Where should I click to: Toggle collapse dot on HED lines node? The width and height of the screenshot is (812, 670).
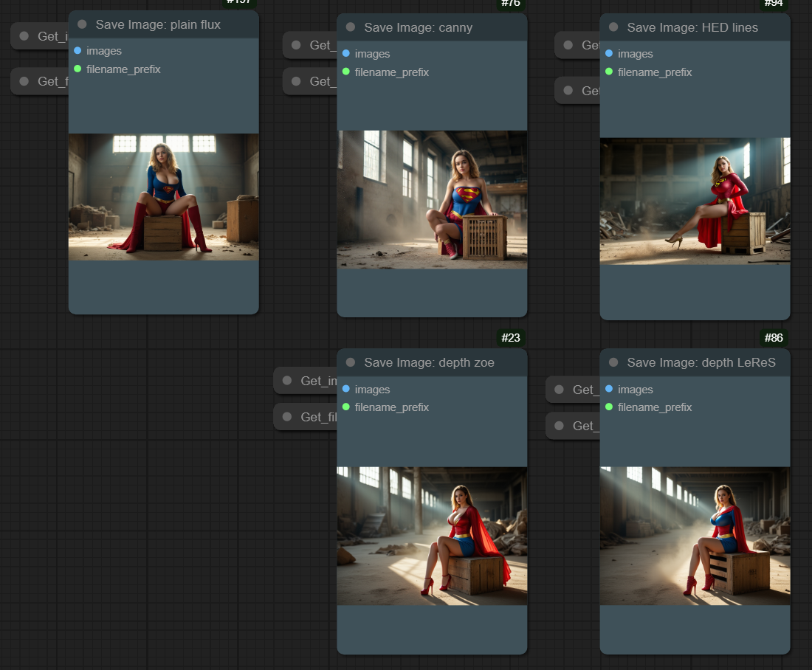(613, 27)
